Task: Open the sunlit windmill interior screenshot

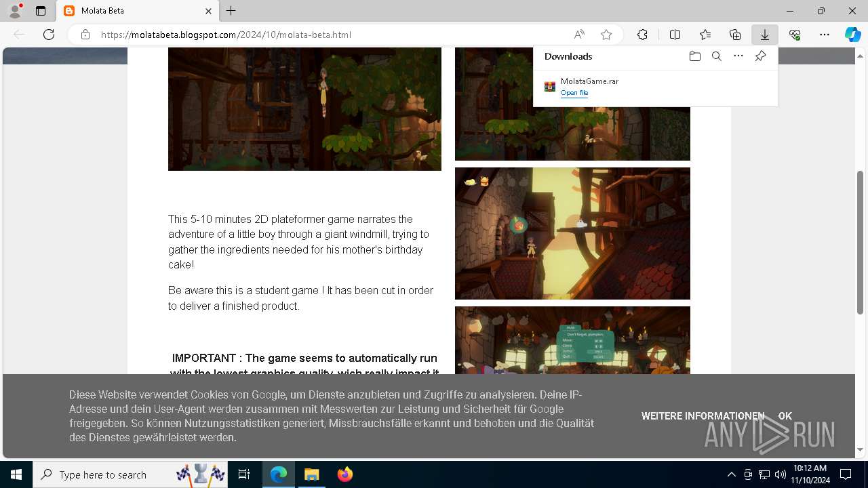Action: [x=572, y=234]
